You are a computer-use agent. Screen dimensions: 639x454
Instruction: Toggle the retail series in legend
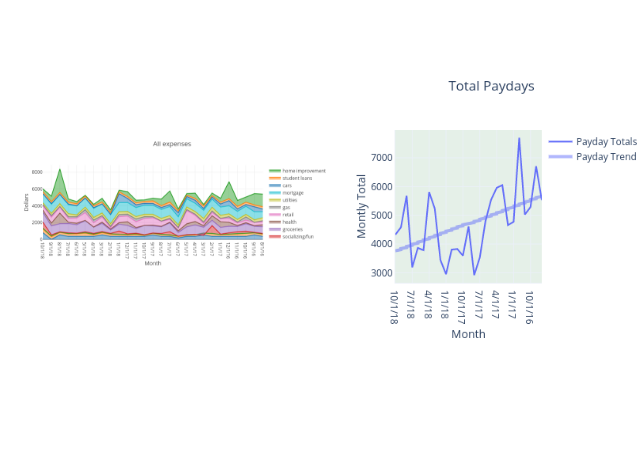point(288,214)
